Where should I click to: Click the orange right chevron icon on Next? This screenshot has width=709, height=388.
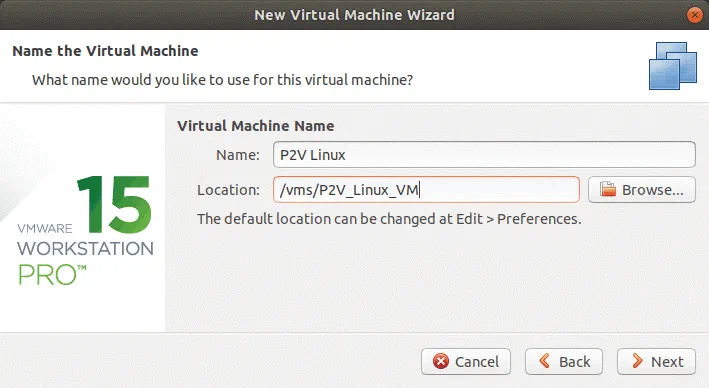pos(637,361)
